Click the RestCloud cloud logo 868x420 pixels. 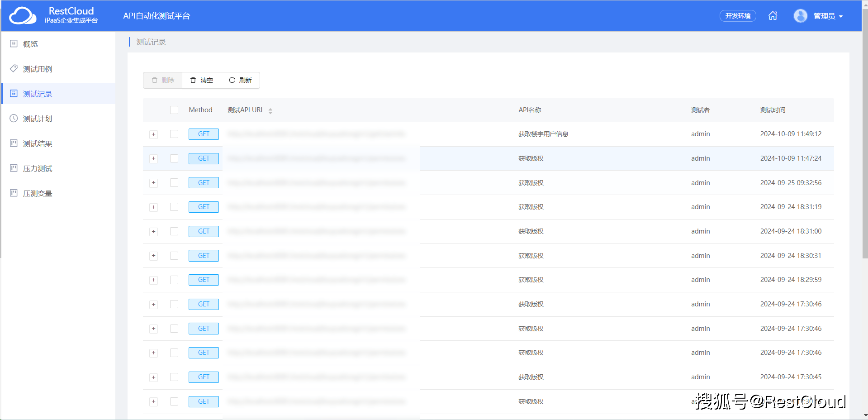pyautogui.click(x=23, y=16)
